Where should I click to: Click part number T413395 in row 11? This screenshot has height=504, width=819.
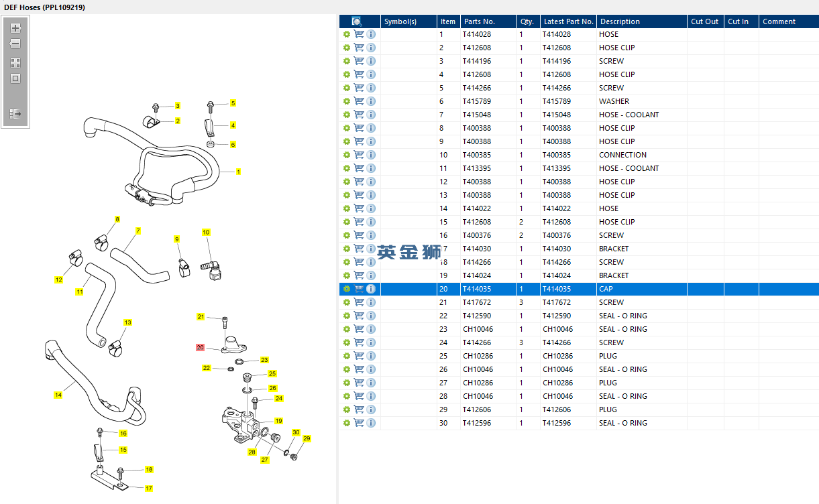tap(476, 168)
